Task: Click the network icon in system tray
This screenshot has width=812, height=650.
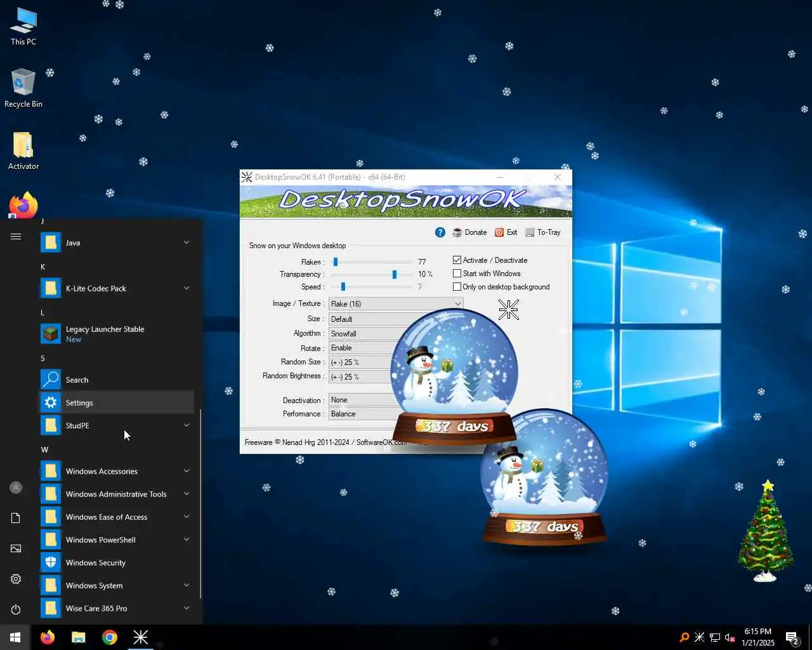Action: [x=715, y=637]
